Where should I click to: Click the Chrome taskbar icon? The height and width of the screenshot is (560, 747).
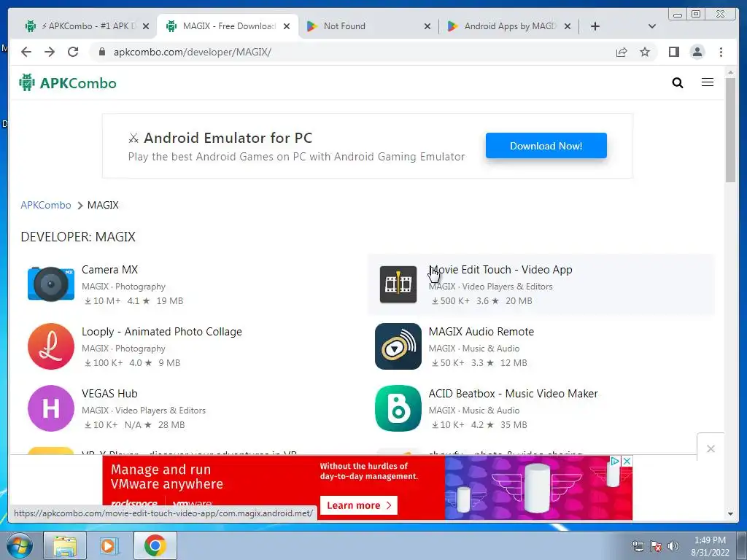click(x=155, y=545)
